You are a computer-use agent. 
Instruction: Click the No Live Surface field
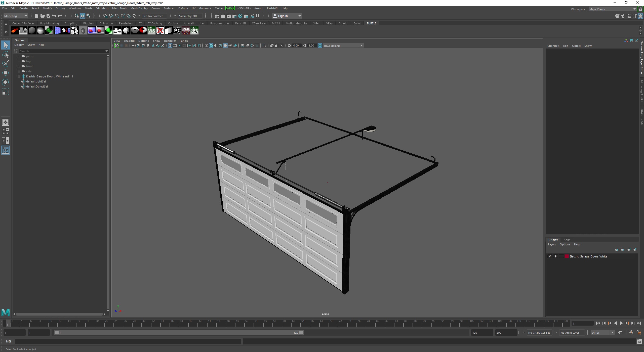click(154, 16)
